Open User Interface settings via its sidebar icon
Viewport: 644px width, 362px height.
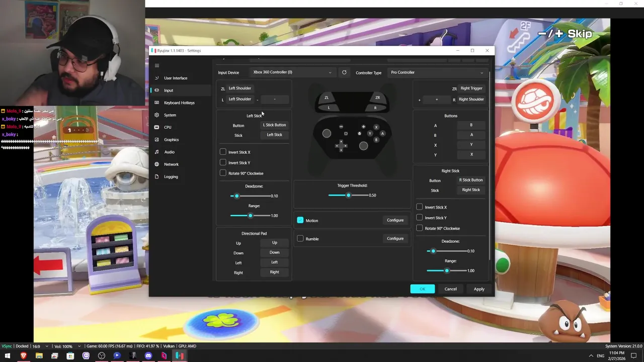coord(157,78)
